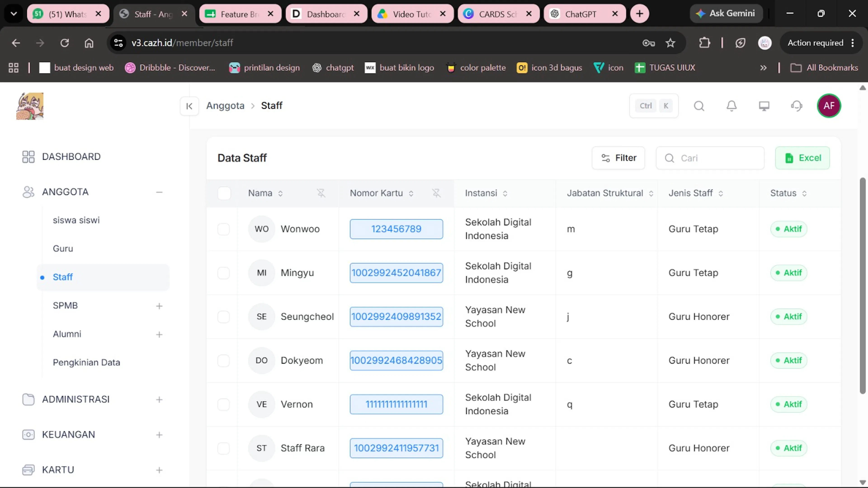Image resolution: width=868 pixels, height=488 pixels.
Task: Click the VE avatar for Vernon
Action: coord(262,404)
